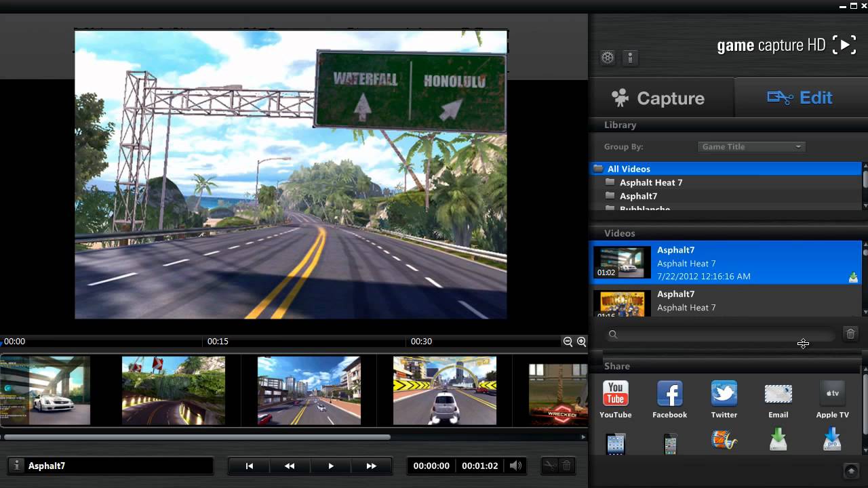Open settings with the gear icon
Image resolution: width=868 pixels, height=488 pixels.
[608, 58]
